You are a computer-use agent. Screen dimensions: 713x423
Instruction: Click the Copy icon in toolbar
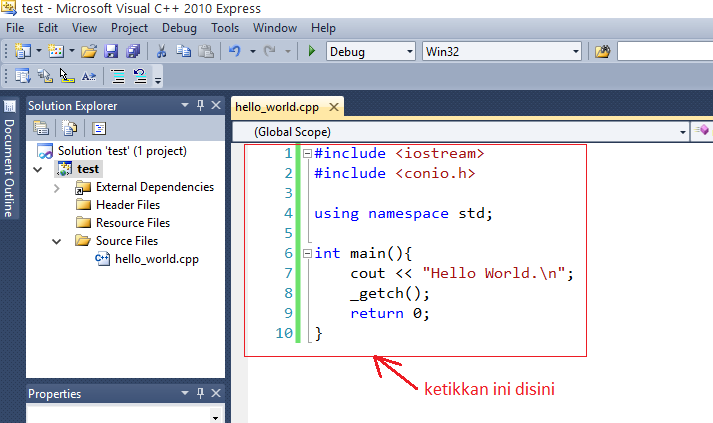183,51
